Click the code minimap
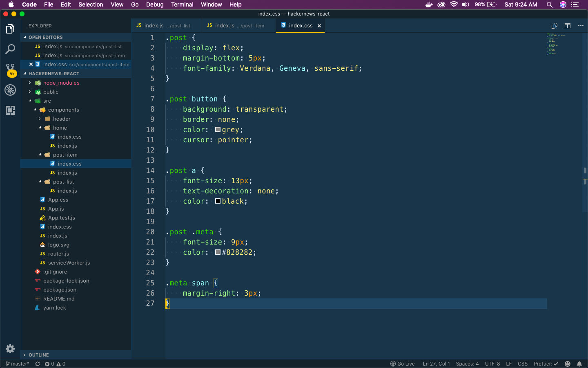This screenshot has width=588, height=368. click(556, 44)
